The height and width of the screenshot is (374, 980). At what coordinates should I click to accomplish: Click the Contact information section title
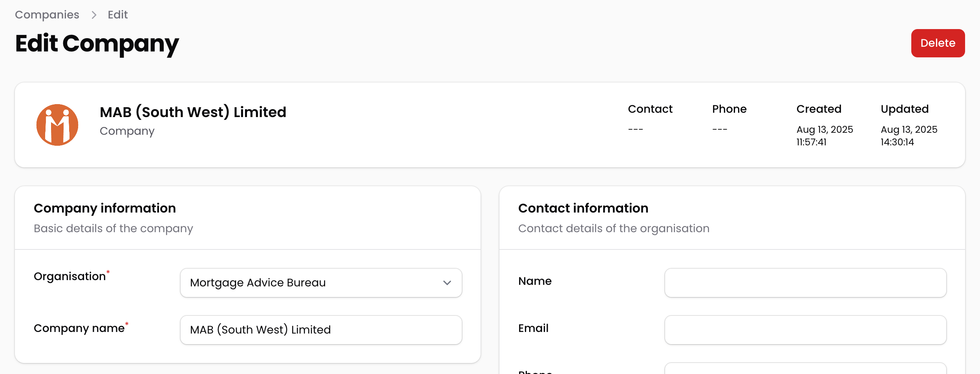583,208
